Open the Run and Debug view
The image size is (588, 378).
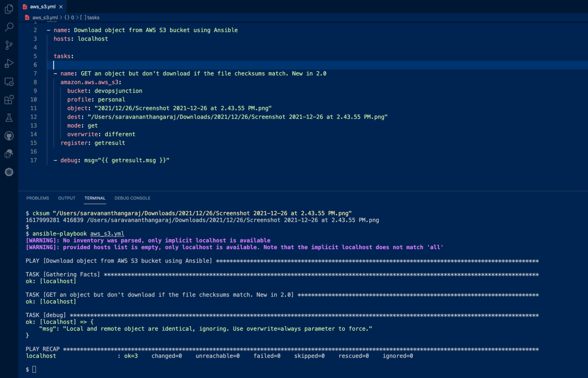click(x=8, y=63)
